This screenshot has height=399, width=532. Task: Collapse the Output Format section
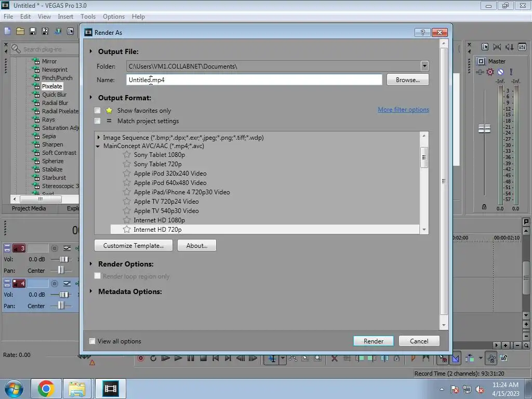coord(91,97)
